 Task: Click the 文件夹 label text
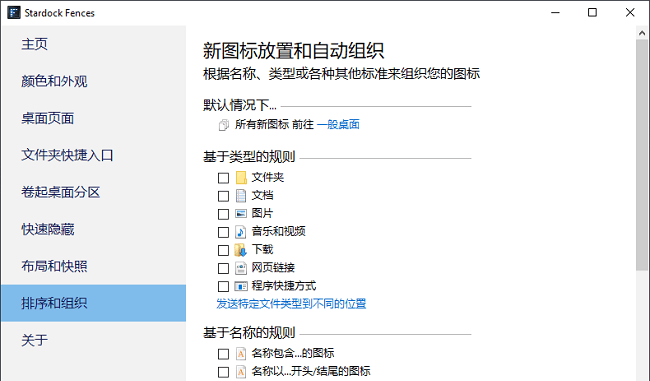pyautogui.click(x=268, y=177)
